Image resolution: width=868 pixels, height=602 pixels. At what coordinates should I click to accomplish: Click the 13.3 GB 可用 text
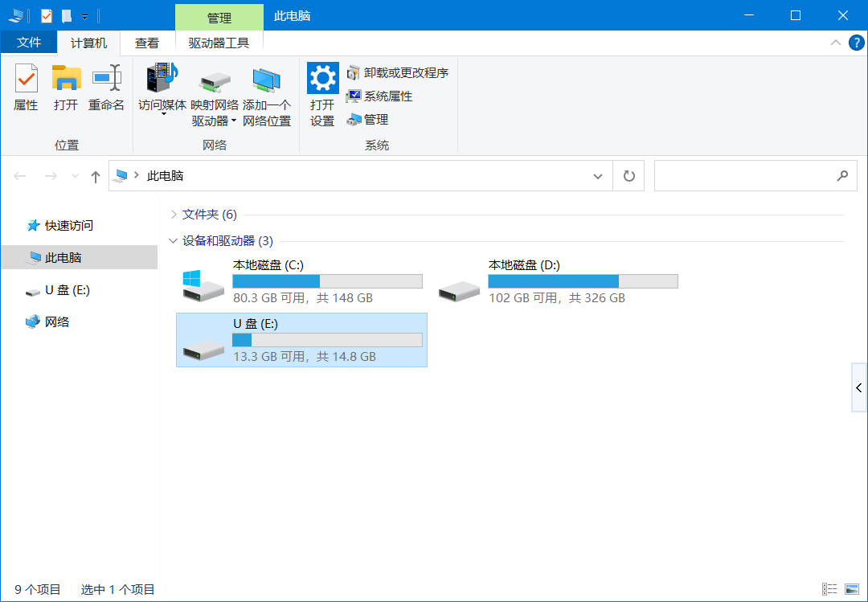pos(269,357)
